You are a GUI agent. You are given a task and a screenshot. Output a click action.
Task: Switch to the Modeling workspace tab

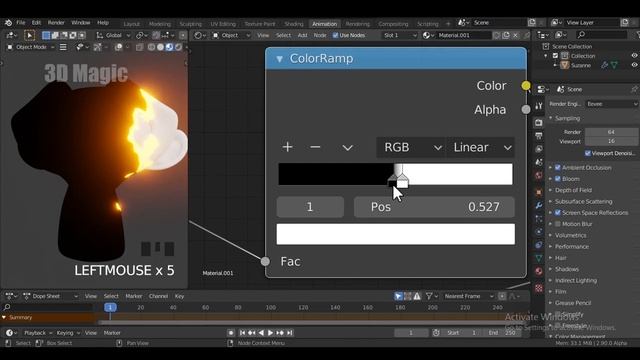point(160,24)
